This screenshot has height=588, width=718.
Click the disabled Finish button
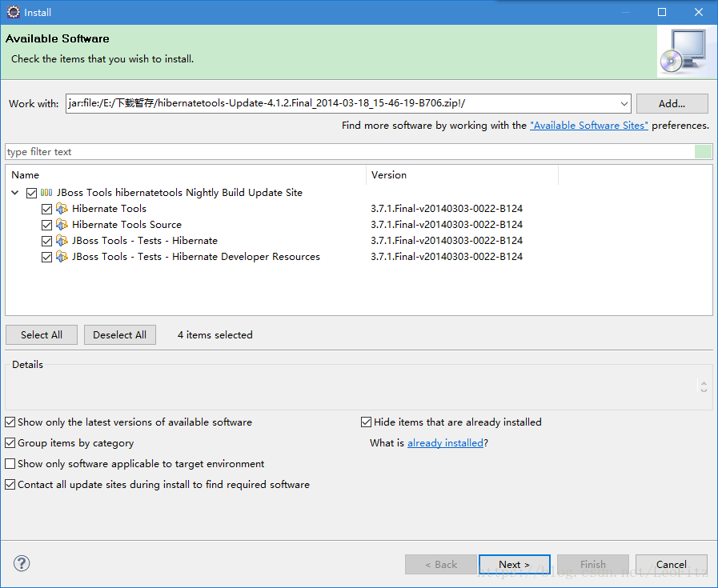click(593, 564)
